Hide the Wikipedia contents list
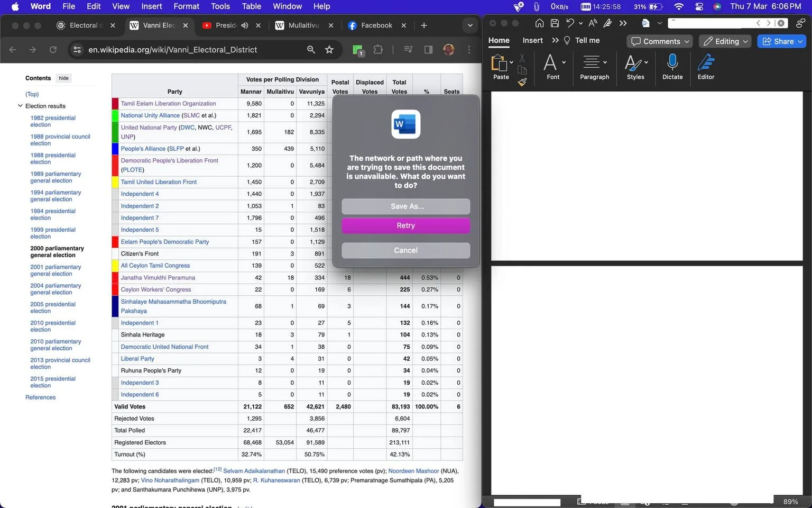 click(63, 78)
